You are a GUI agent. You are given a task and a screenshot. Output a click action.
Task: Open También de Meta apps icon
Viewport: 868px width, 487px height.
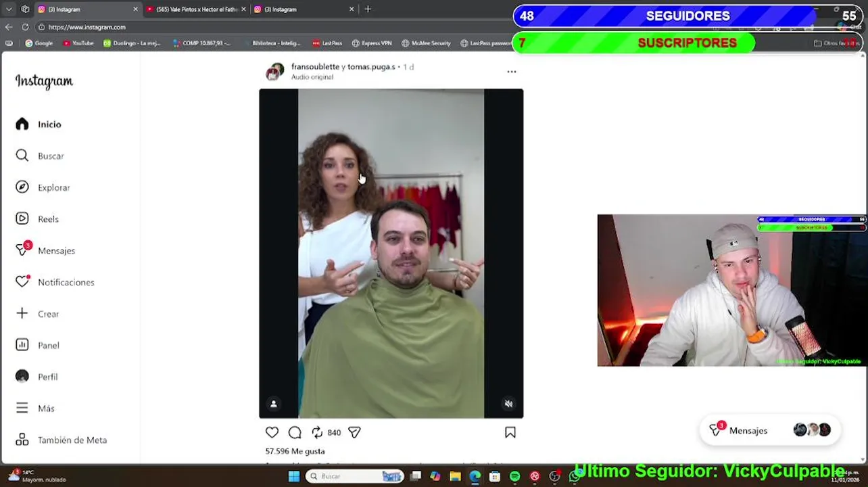tap(22, 440)
